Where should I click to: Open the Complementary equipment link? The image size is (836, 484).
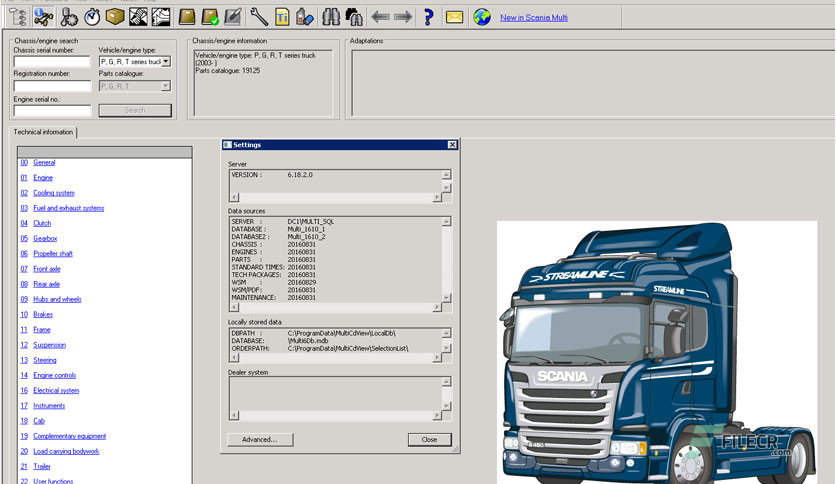pyautogui.click(x=70, y=436)
